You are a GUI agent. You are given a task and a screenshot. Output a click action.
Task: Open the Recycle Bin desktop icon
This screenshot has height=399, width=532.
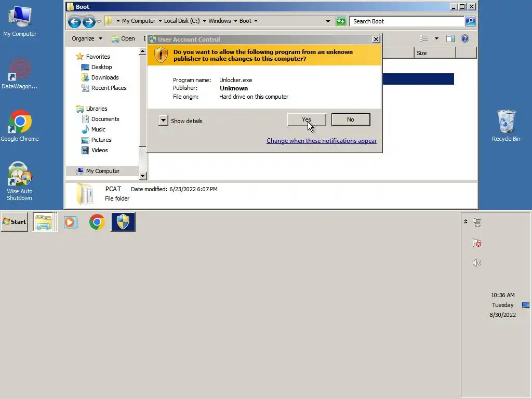506,126
